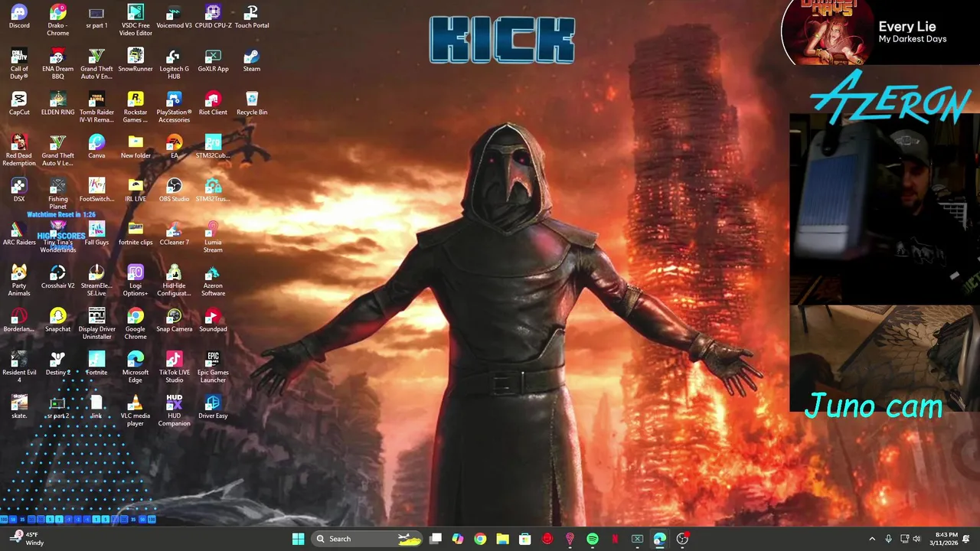Viewport: 980px width, 551px height.
Task: Select the VLC media player icon
Action: click(x=136, y=412)
